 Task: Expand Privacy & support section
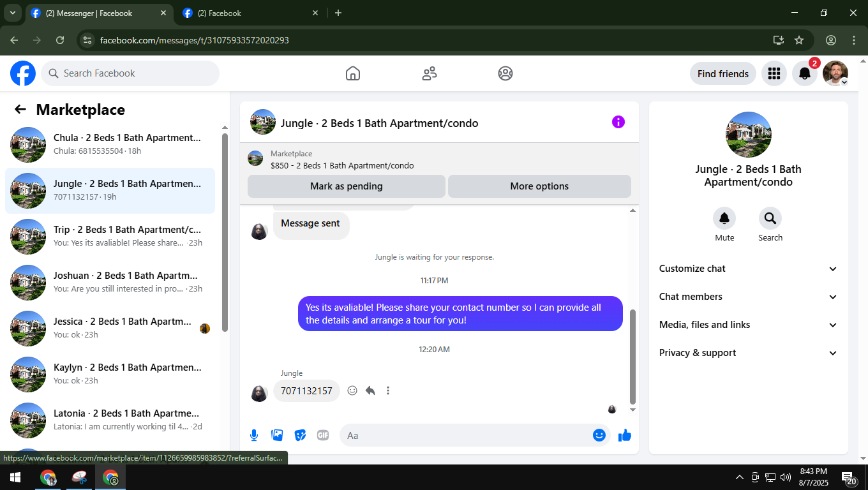(x=749, y=353)
